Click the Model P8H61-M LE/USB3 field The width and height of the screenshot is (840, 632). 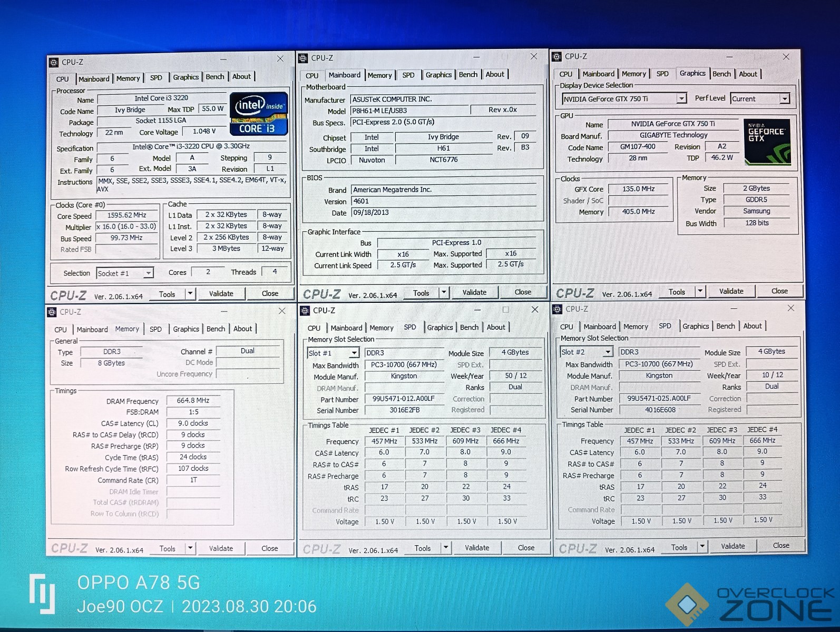tap(410, 111)
